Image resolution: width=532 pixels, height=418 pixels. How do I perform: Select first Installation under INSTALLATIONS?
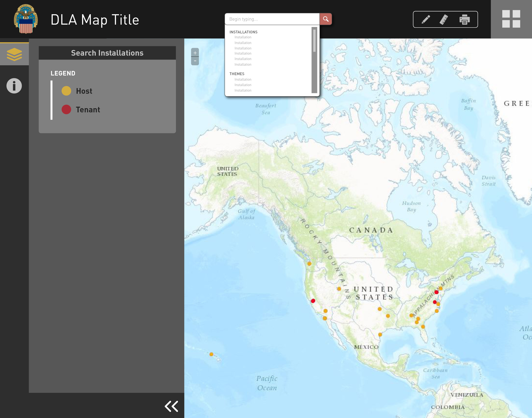pyautogui.click(x=243, y=37)
